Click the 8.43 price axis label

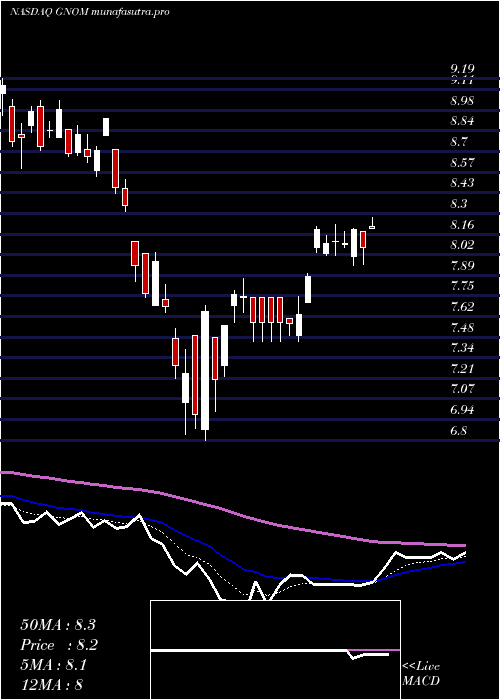462,183
